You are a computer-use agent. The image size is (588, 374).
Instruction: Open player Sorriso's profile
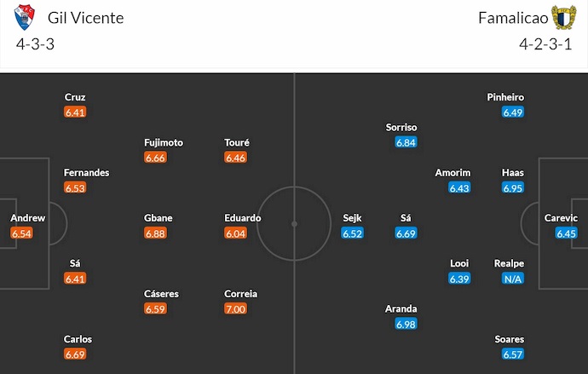pos(401,127)
